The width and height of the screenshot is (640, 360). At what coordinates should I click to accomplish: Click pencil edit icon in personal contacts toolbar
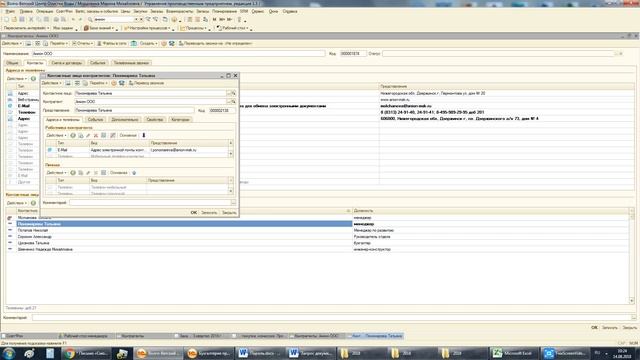88,173
